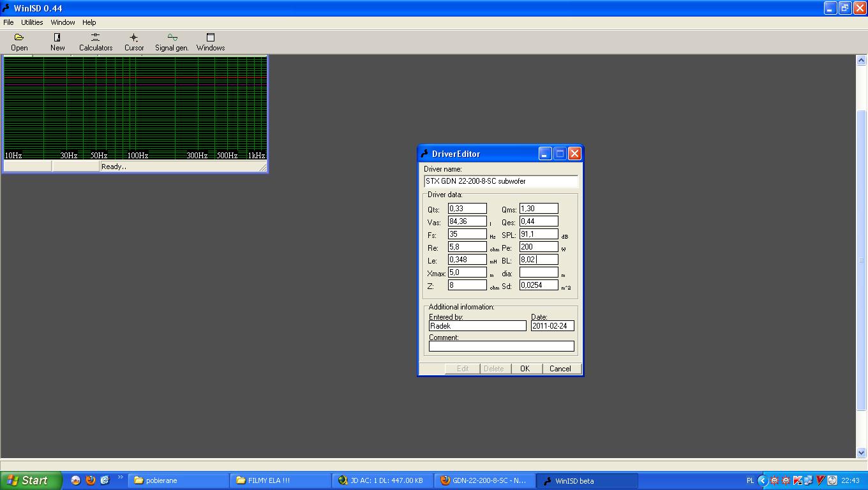
Task: Click the Re value field
Action: click(467, 247)
